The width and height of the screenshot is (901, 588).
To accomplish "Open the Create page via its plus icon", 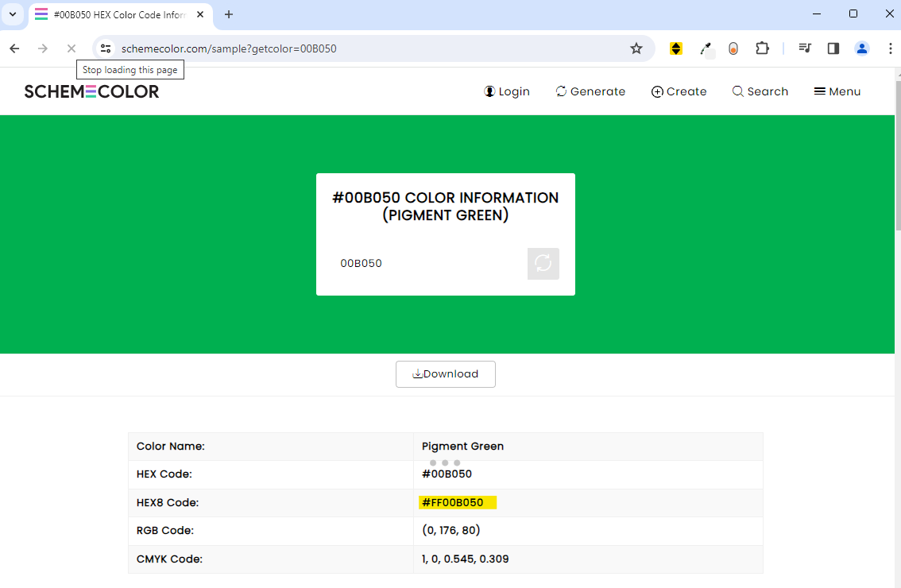I will click(x=657, y=91).
